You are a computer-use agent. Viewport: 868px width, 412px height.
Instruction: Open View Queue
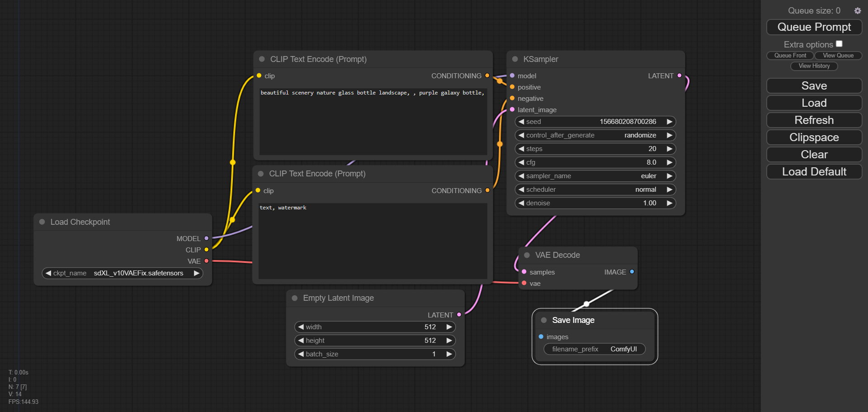[x=838, y=56]
